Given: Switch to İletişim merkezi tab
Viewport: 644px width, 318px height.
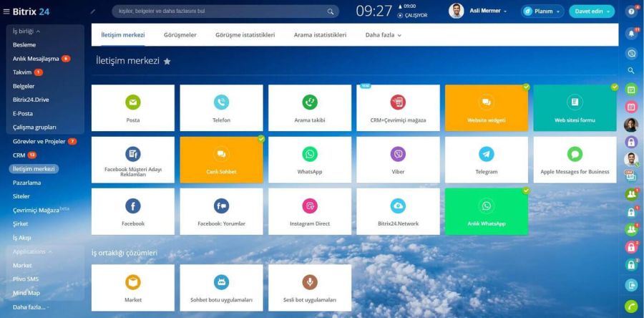Looking at the screenshot, I should click(123, 35).
